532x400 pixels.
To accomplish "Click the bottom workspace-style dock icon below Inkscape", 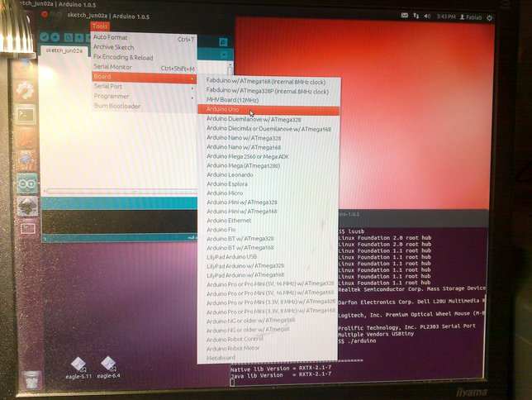I will click(x=28, y=228).
